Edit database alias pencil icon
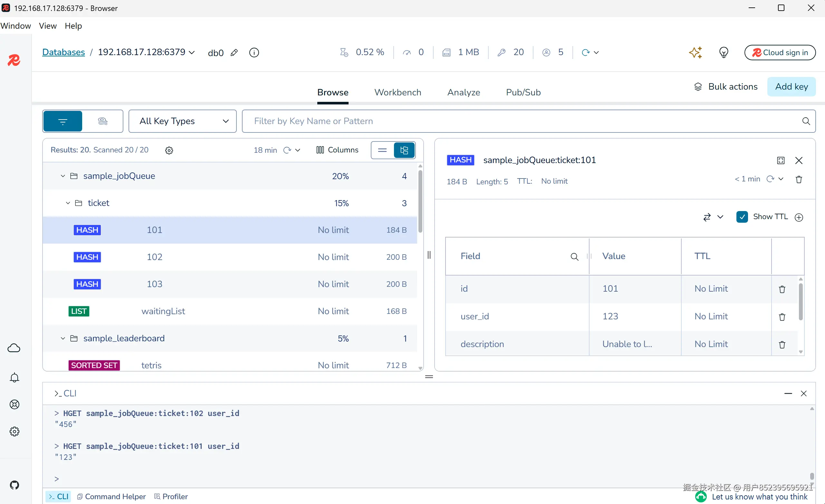The height and width of the screenshot is (504, 825). [x=235, y=53]
